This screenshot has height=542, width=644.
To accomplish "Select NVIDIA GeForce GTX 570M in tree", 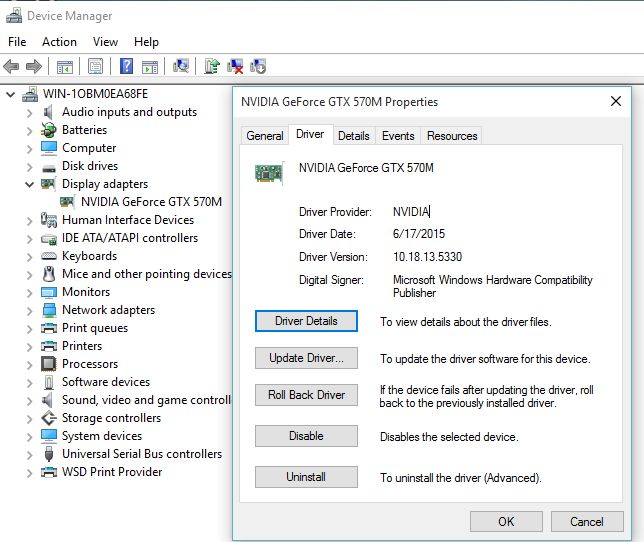I will 151,202.
